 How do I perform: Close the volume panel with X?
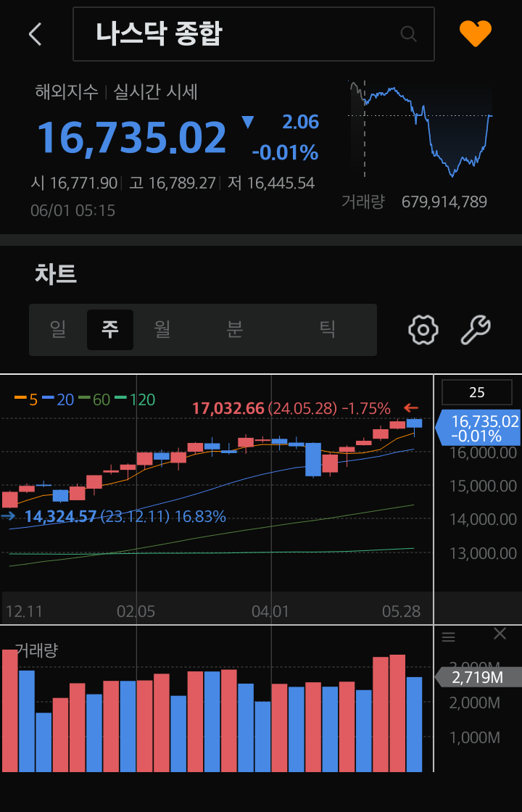pos(500,634)
